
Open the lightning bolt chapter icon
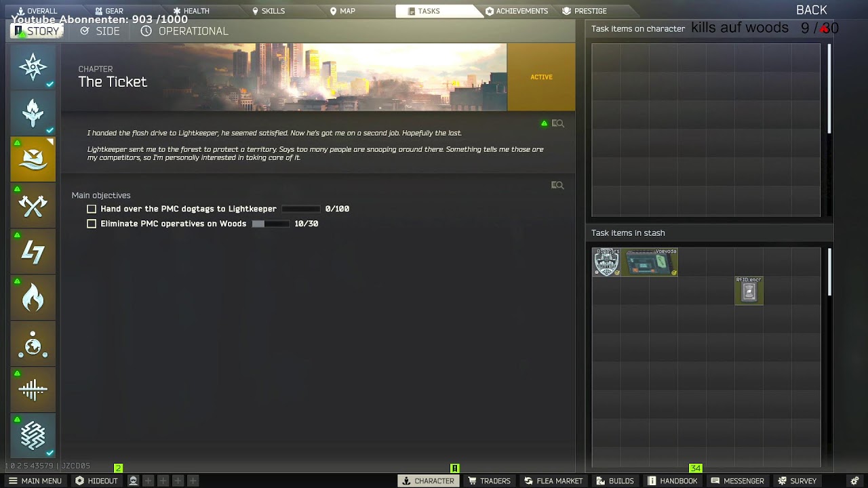tap(33, 251)
